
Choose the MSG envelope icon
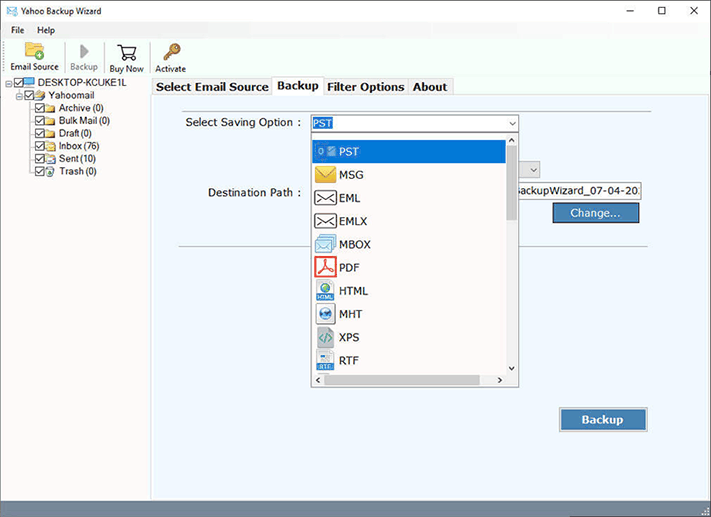[x=325, y=175]
